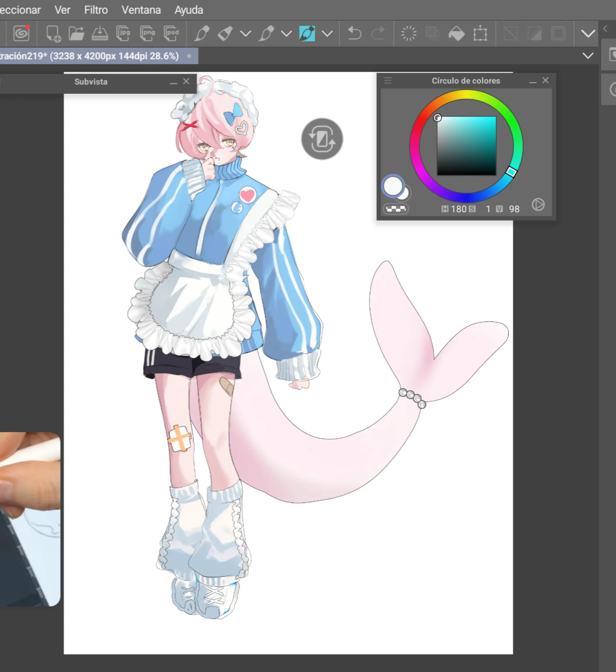Pick the main color white swatch
This screenshot has width=616, height=672.
[393, 186]
